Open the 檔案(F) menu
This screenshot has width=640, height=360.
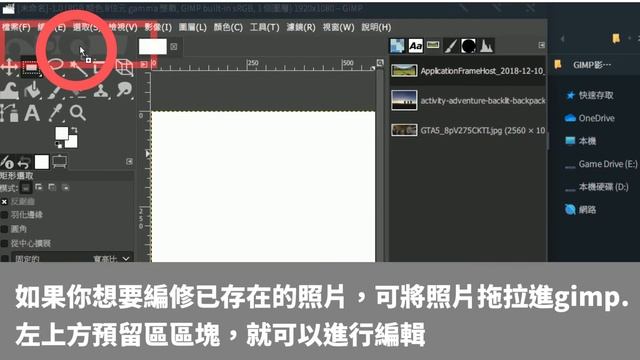pos(16,27)
